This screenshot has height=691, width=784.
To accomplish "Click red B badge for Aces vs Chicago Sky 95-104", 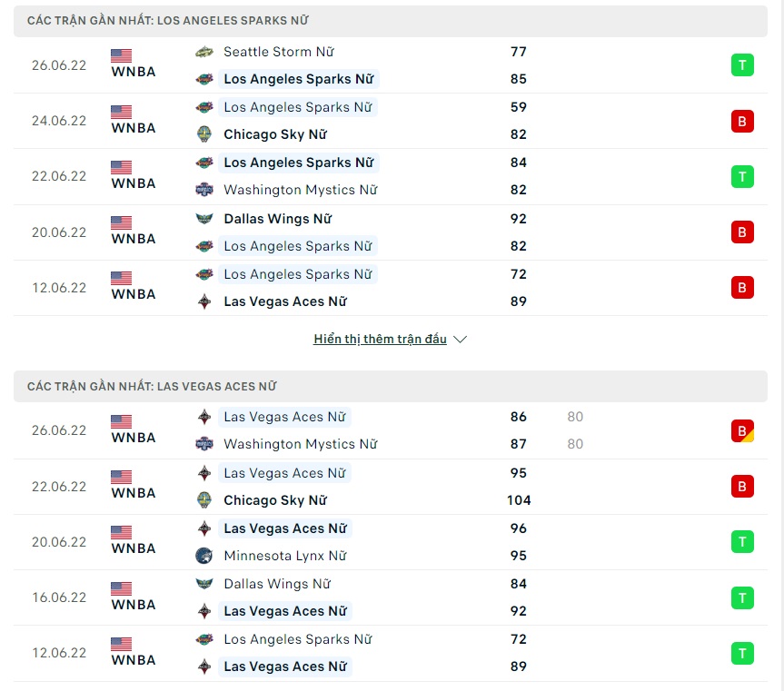I will [x=742, y=486].
